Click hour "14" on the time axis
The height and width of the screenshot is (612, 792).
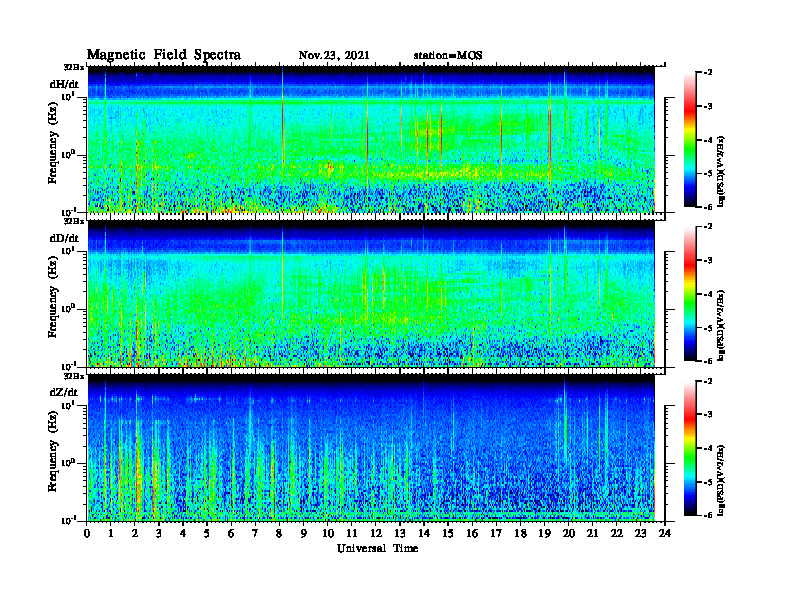point(424,534)
